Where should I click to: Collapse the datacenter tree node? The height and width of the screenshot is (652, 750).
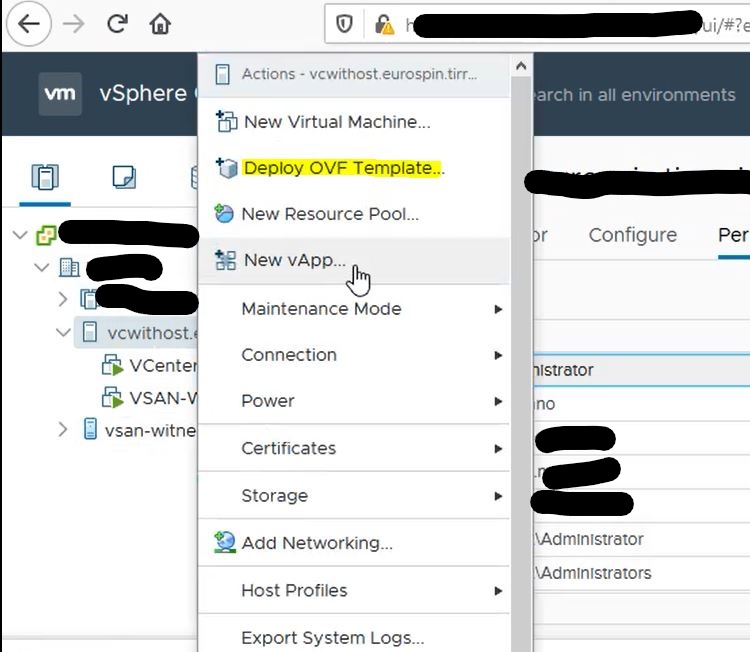click(42, 267)
